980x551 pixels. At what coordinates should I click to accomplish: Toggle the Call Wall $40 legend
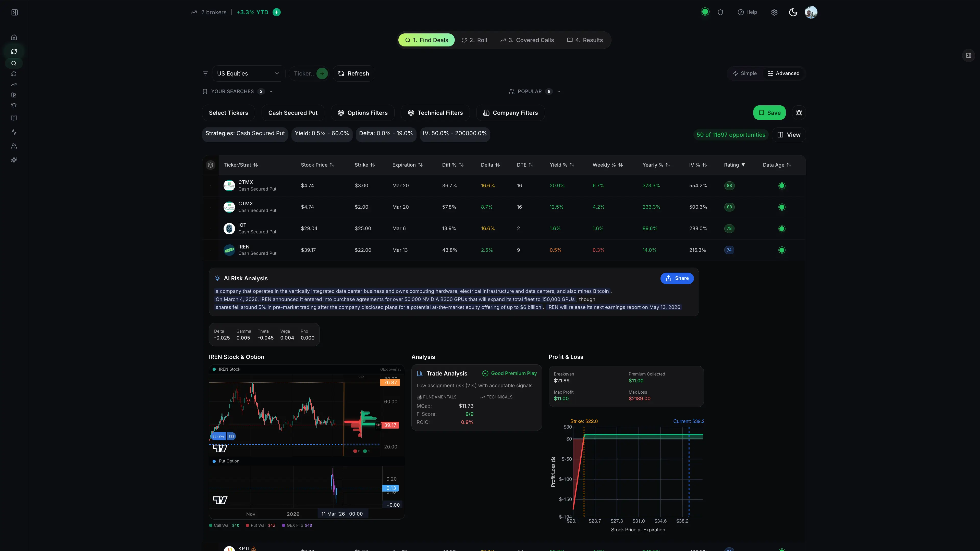[224, 525]
